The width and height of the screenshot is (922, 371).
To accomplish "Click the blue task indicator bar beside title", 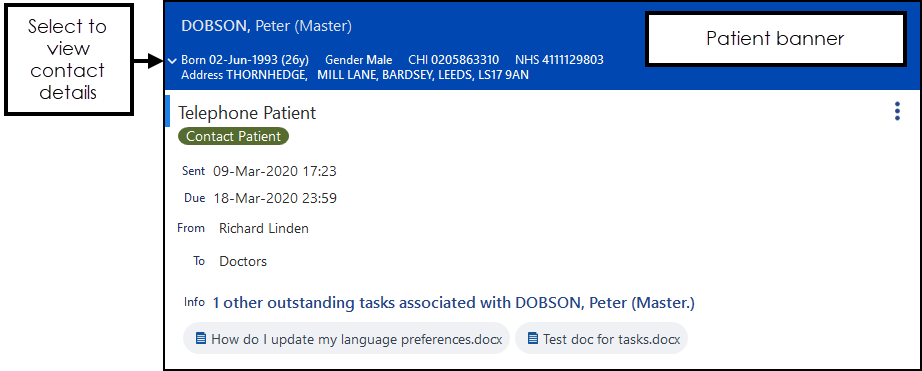I will pos(168,111).
